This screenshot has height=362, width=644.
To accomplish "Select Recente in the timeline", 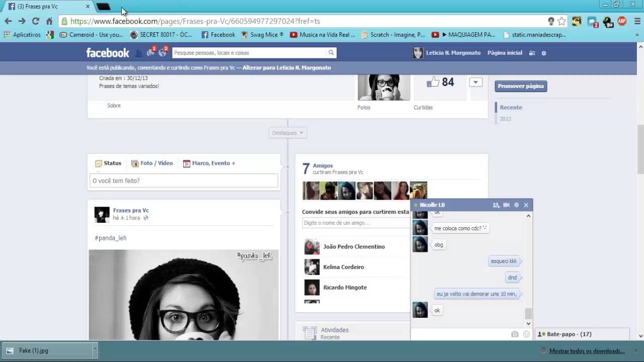I will click(x=511, y=108).
